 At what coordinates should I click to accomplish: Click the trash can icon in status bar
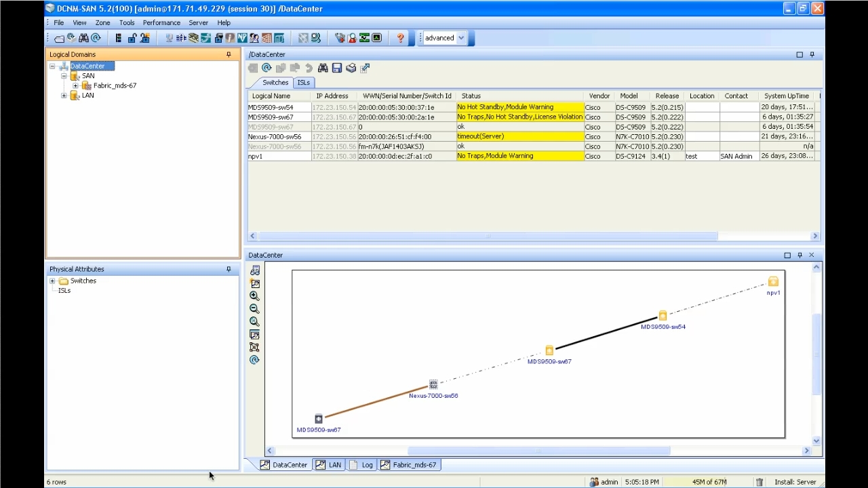[759, 482]
